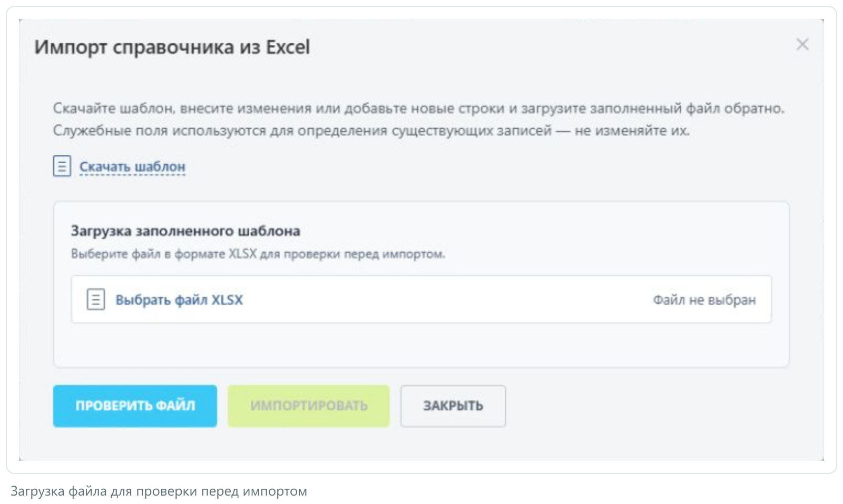Image resolution: width=843 pixels, height=504 pixels.
Task: Click the Проверить файл button
Action: 135,406
